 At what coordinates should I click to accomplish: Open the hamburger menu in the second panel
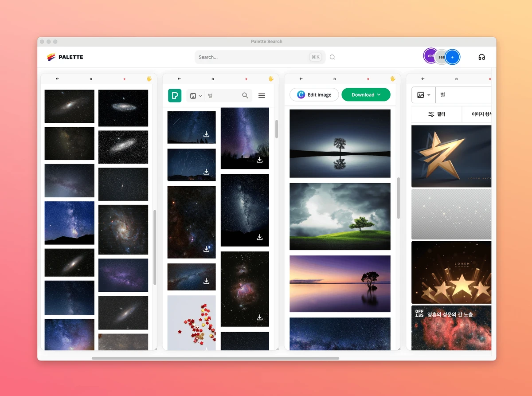pyautogui.click(x=262, y=96)
